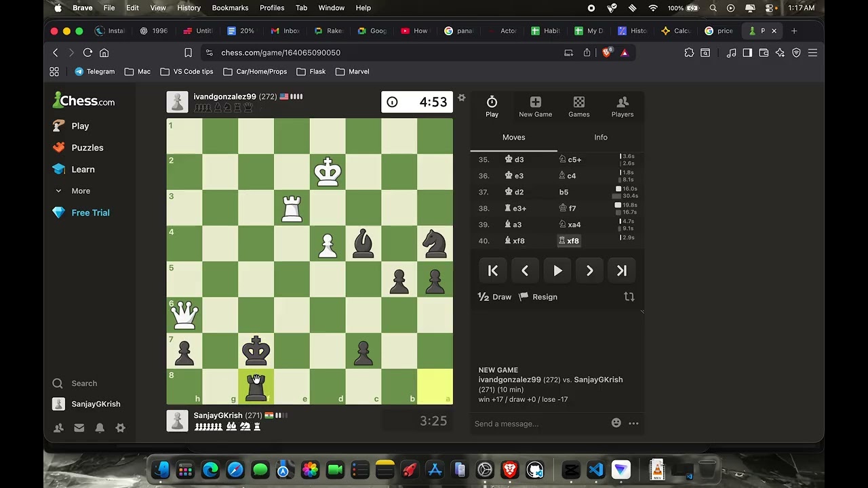Open the notifications bell icon
Viewport: 868px width, 488px height.
[x=100, y=428]
